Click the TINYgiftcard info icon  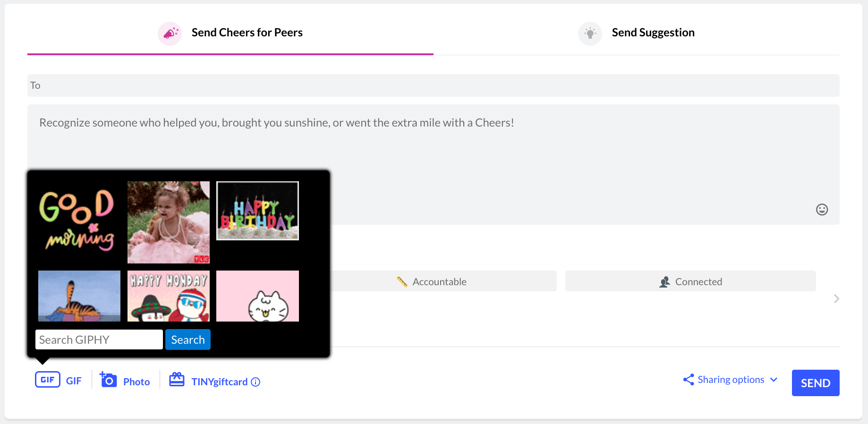click(255, 382)
